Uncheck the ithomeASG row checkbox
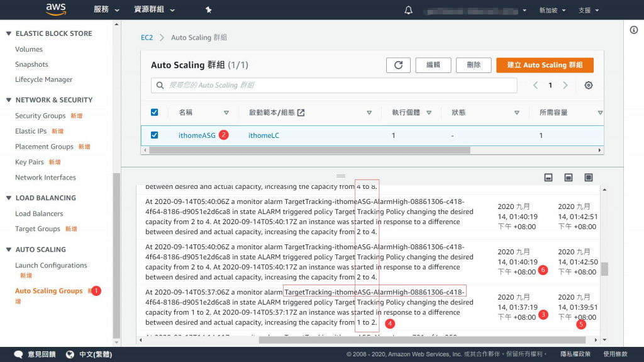 [x=155, y=135]
